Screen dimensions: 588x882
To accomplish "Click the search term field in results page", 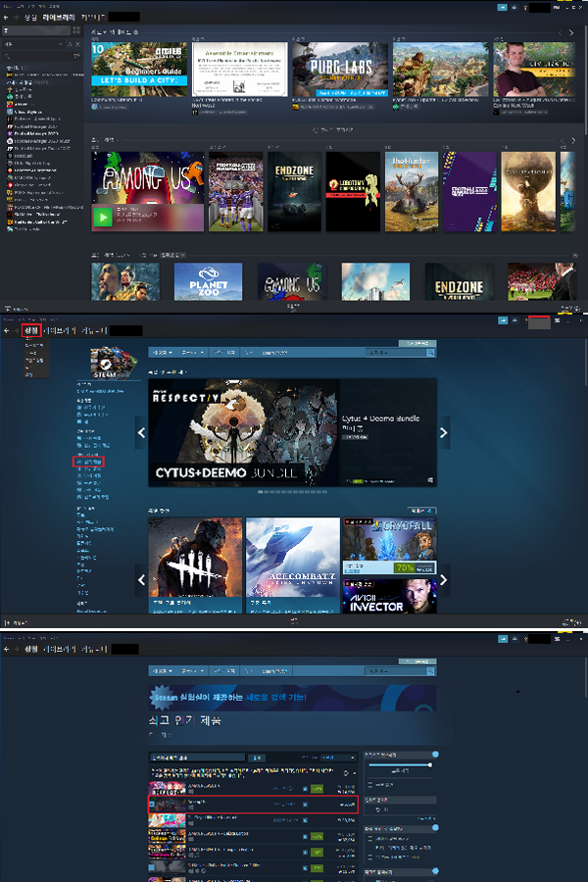I will (198, 758).
